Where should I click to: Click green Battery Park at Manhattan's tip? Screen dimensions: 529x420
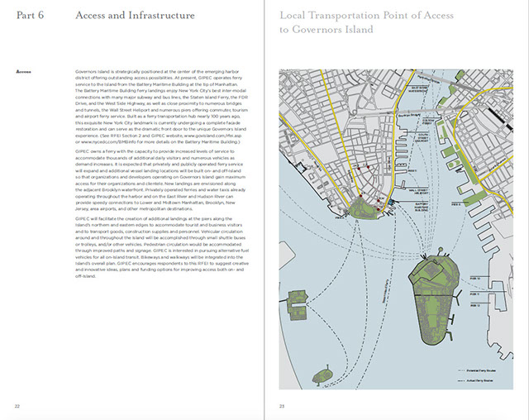pos(365,208)
